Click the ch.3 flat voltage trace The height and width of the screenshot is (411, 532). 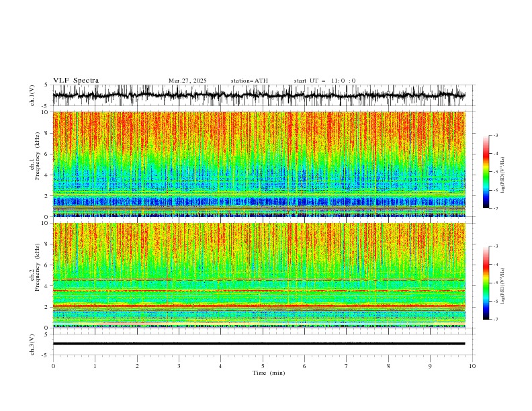point(259,344)
